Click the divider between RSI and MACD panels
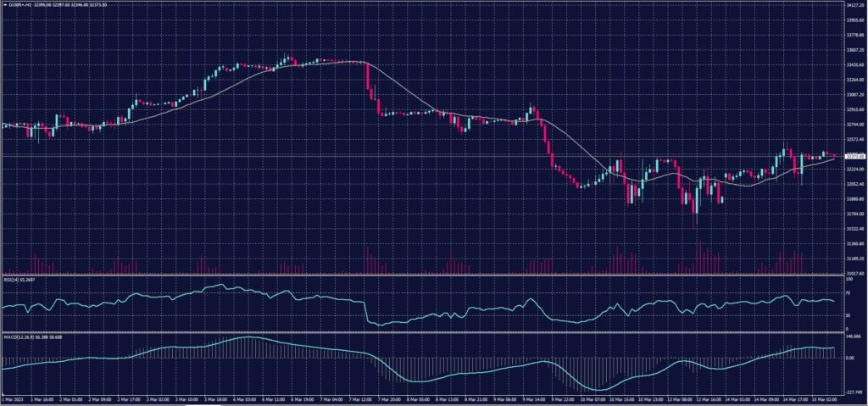The image size is (868, 406). pyautogui.click(x=424, y=332)
